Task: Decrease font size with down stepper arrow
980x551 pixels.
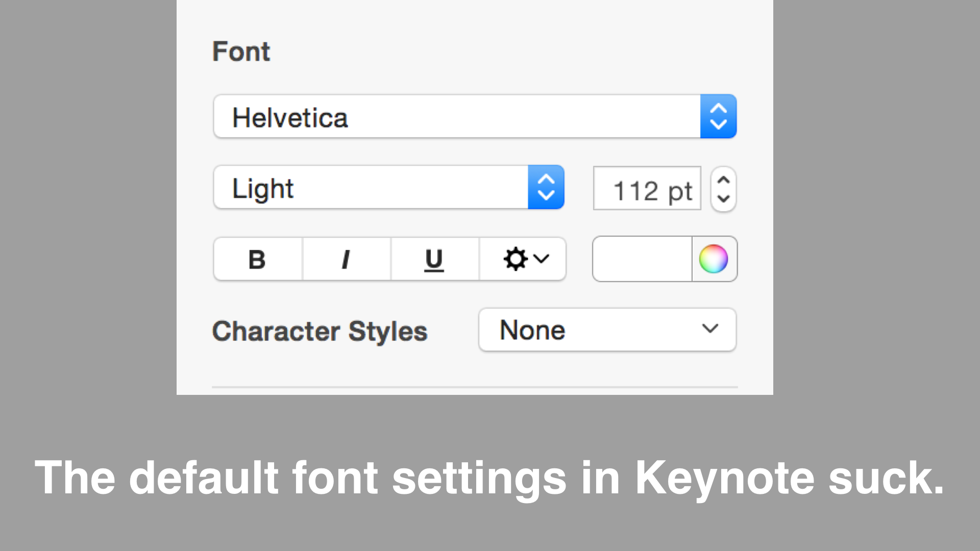Action: [x=723, y=199]
